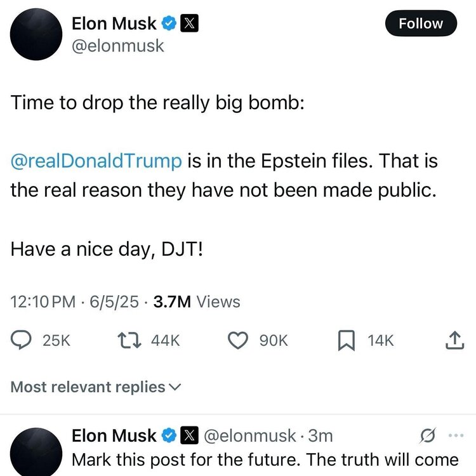Open the @elonmusk handle under the name
Image resolution: width=476 pixels, height=476 pixels.
pos(117,46)
